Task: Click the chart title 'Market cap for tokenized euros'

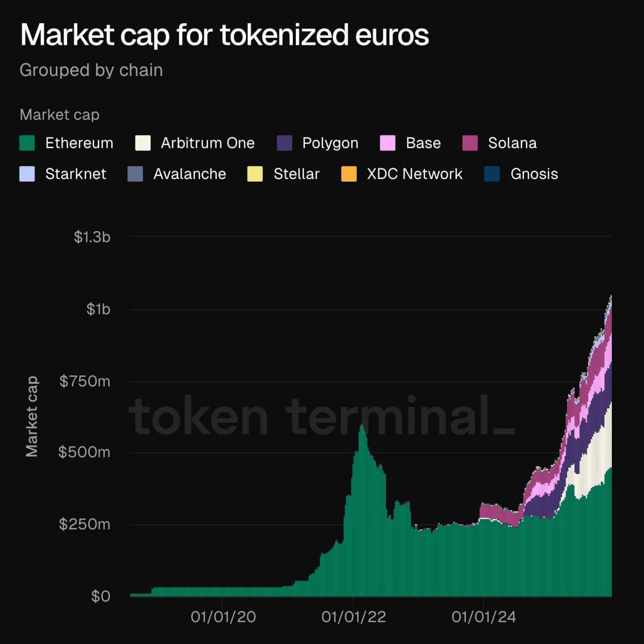Action: (224, 35)
